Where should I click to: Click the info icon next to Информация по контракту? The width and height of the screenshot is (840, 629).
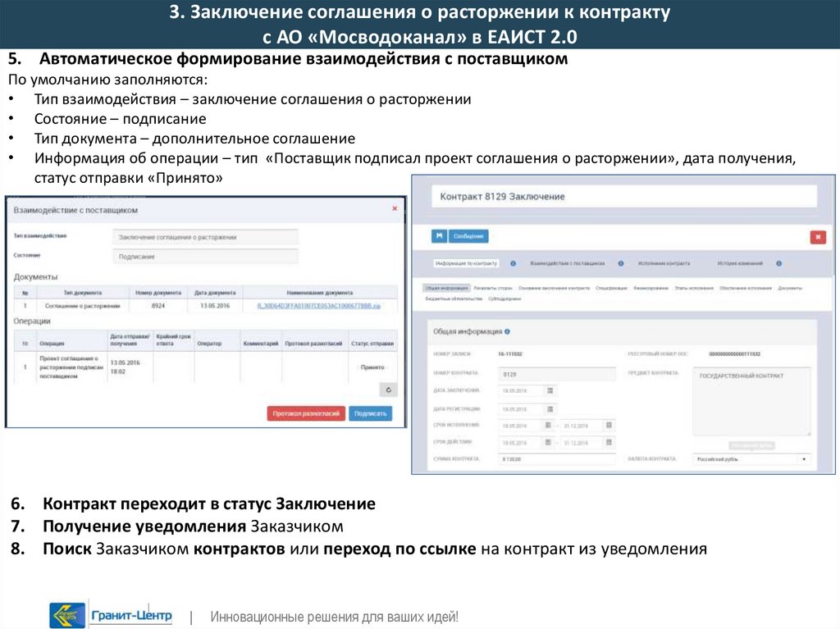[x=513, y=263]
